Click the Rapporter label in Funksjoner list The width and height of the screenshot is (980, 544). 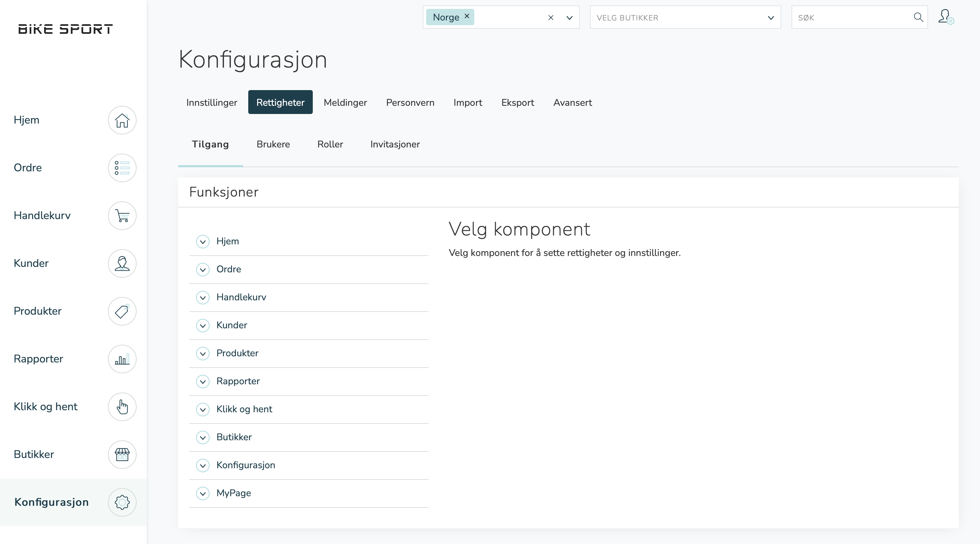coord(238,381)
